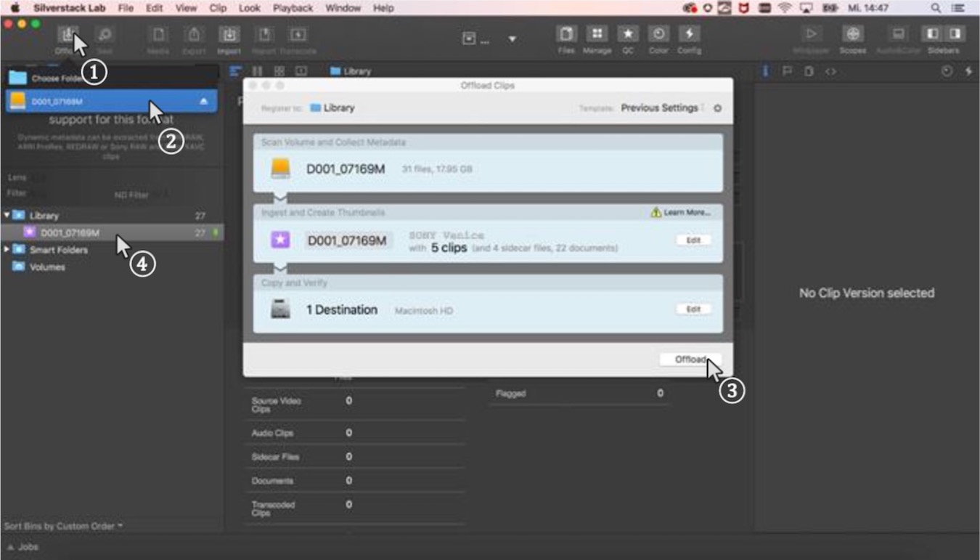
Task: Click the lightning bolt icon in right sidebar
Action: click(968, 71)
